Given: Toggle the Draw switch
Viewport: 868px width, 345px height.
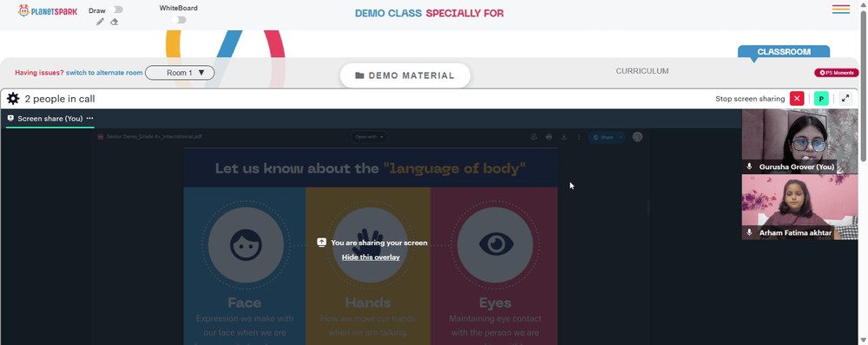Looking at the screenshot, I should 116,10.
